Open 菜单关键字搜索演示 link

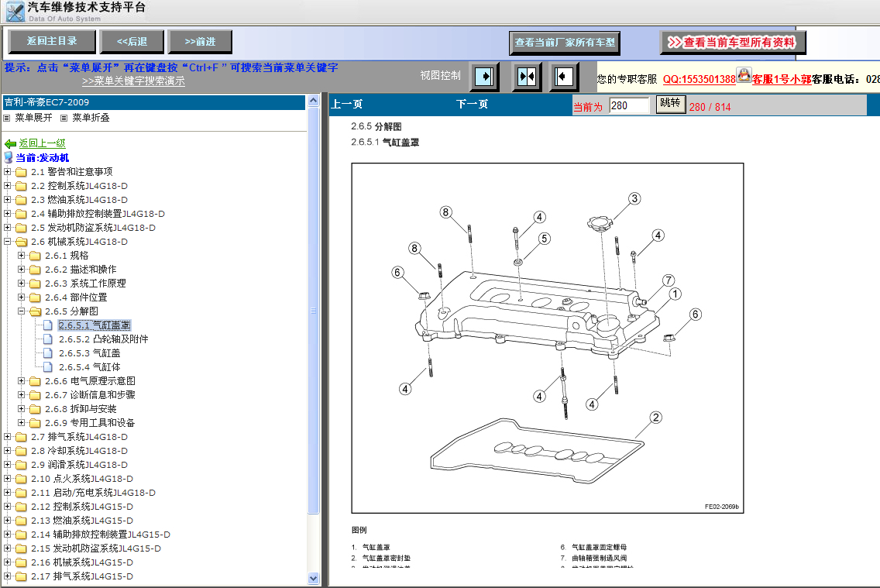tap(133, 81)
